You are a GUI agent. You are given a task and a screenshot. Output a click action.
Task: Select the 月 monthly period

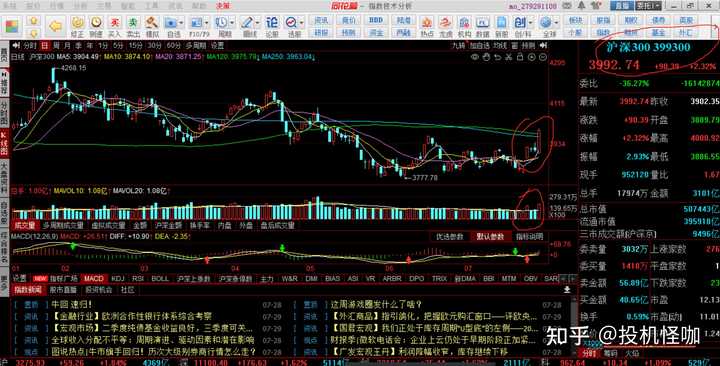click(x=67, y=45)
